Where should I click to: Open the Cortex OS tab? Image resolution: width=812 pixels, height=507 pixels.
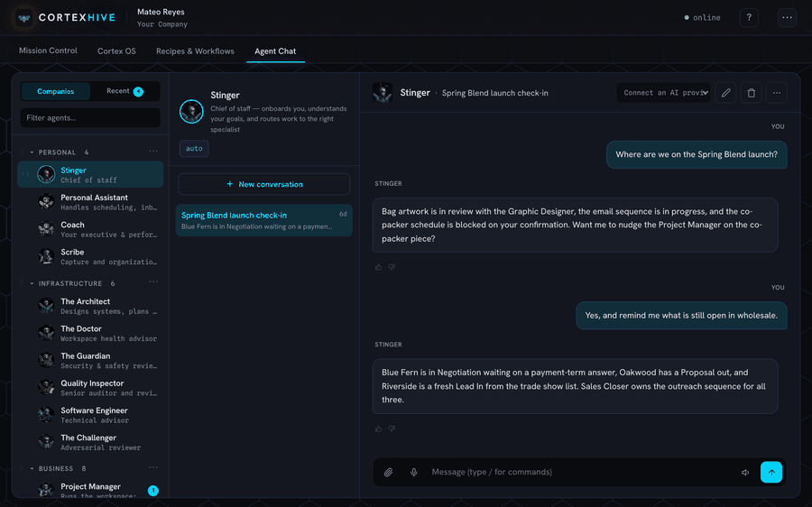click(x=116, y=51)
